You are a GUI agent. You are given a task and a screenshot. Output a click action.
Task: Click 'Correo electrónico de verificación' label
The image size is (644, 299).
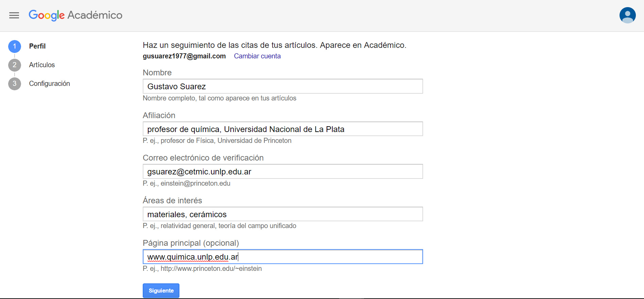point(203,158)
